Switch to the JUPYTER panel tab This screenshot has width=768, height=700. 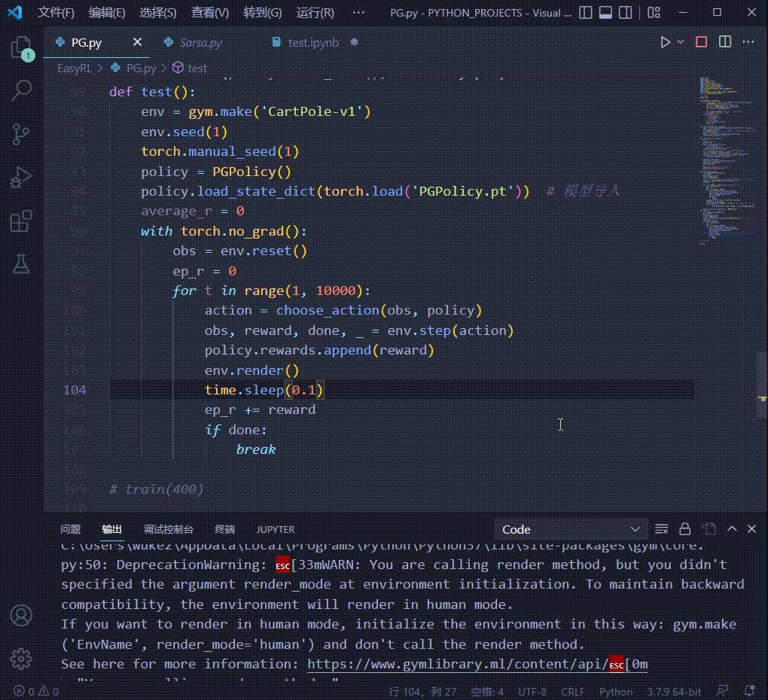click(x=276, y=529)
